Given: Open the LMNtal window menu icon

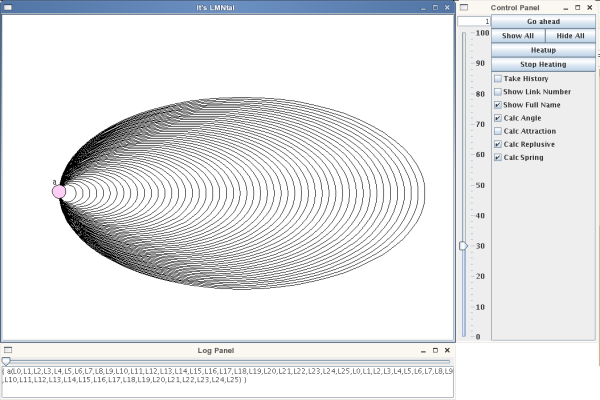Looking at the screenshot, I should [7, 7].
